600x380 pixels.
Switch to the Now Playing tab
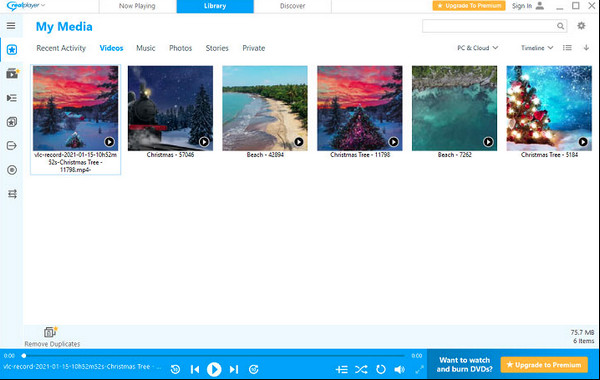click(137, 6)
